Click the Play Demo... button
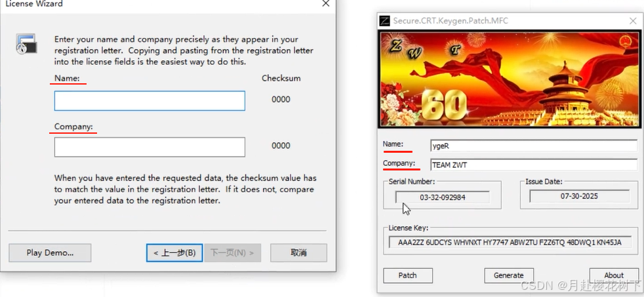This screenshot has height=297, width=644. point(50,252)
